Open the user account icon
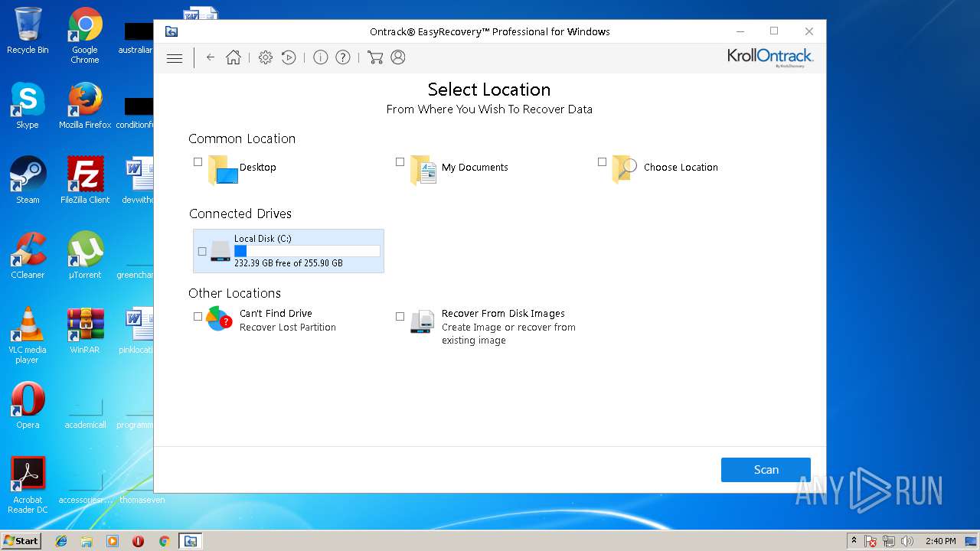 [398, 57]
